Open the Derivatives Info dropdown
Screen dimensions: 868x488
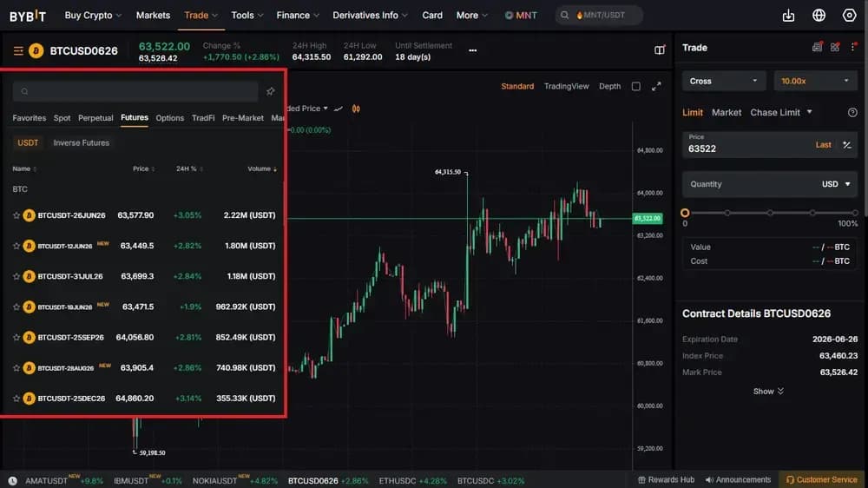pyautogui.click(x=370, y=16)
